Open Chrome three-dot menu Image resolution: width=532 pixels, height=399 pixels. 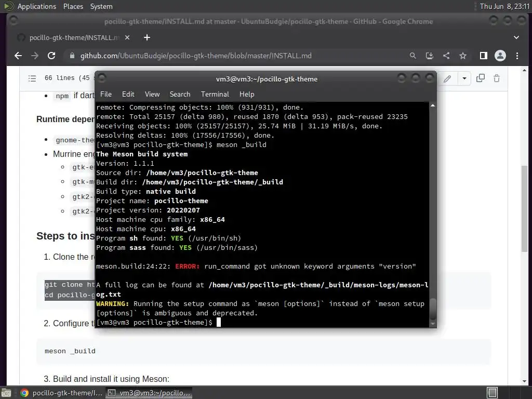click(x=517, y=56)
